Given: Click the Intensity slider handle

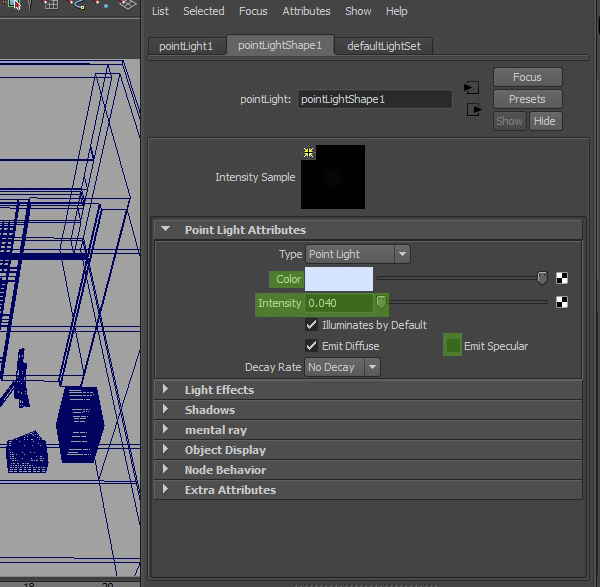Looking at the screenshot, I should click(x=381, y=302).
